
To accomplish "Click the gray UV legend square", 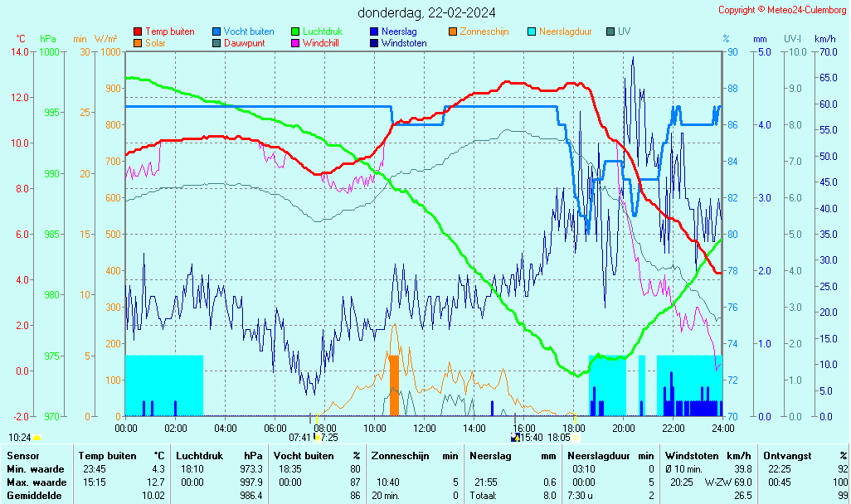I will [610, 31].
